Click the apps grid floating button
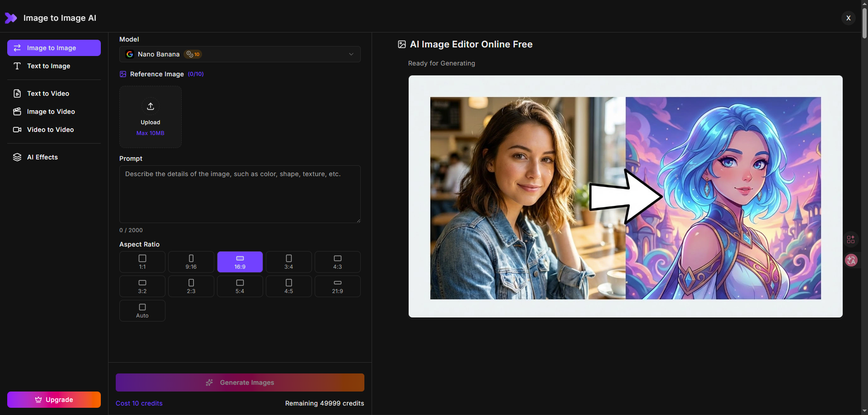The height and width of the screenshot is (415, 868). (852, 239)
